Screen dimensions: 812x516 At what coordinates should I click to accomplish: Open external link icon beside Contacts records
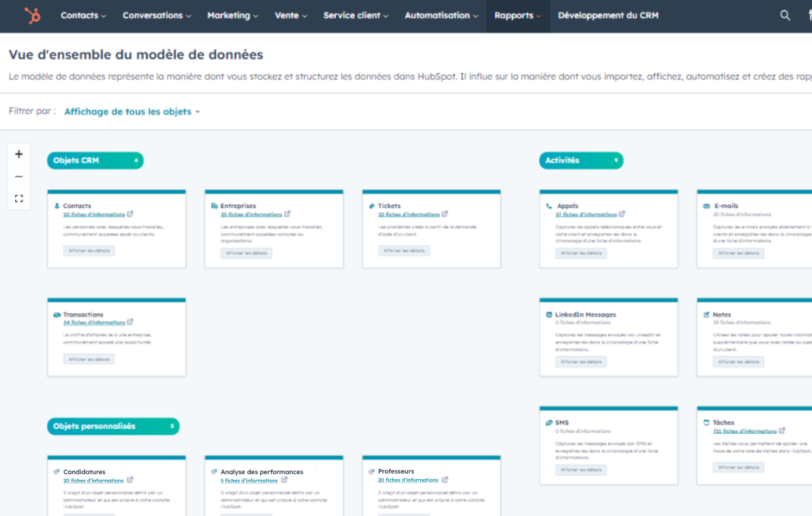[130, 215]
